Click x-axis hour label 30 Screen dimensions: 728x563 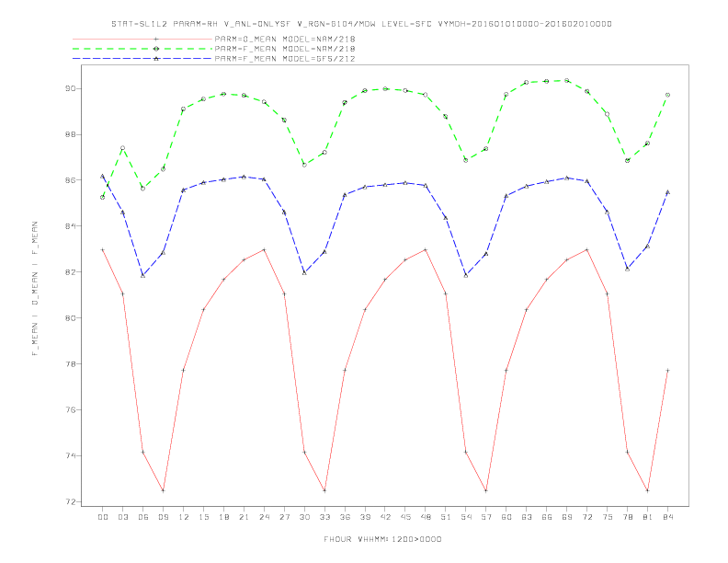coord(304,517)
